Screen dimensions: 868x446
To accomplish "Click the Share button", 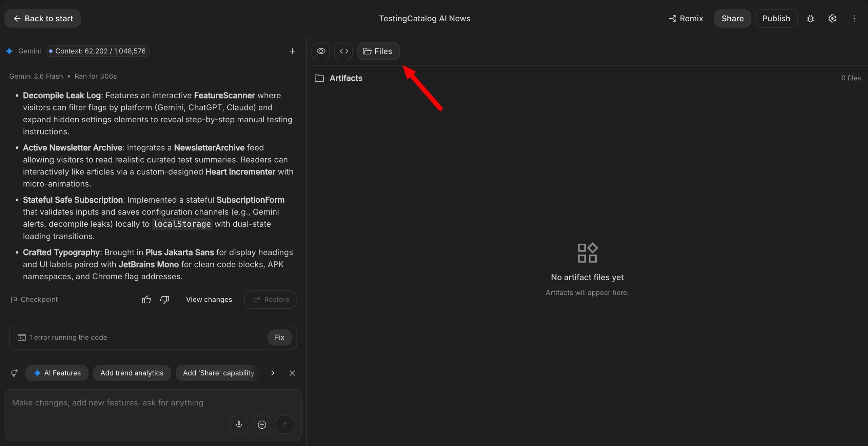I will point(732,18).
